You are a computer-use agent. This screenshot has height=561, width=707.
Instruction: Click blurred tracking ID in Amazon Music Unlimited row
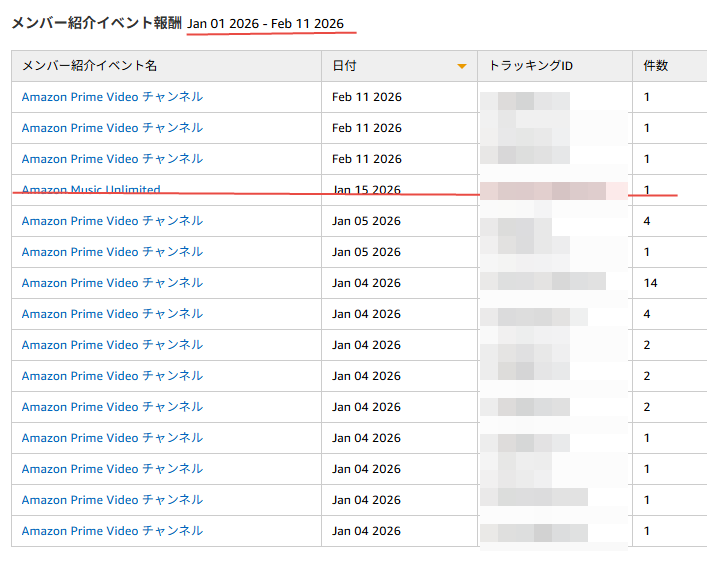tap(543, 190)
